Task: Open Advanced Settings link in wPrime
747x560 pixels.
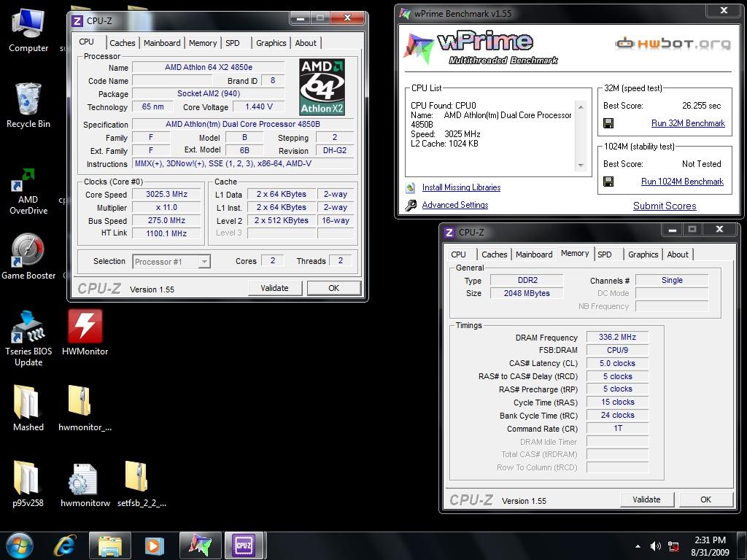Action: click(x=455, y=205)
